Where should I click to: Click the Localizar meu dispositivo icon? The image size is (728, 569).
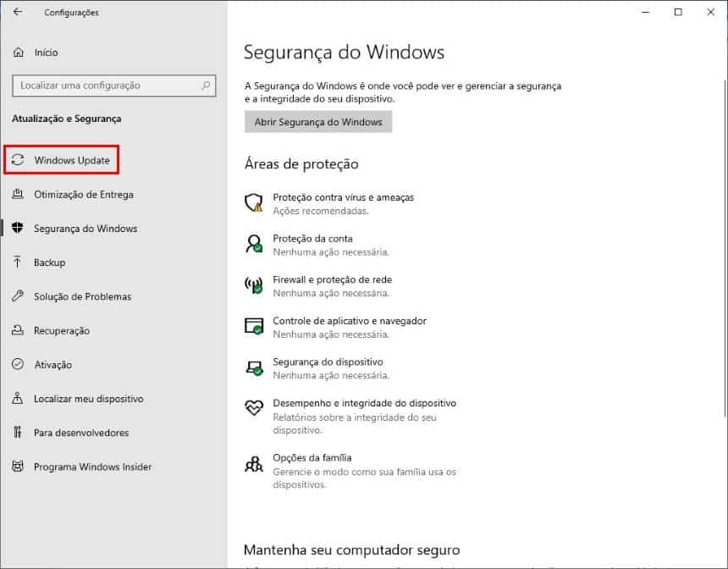pyautogui.click(x=18, y=399)
